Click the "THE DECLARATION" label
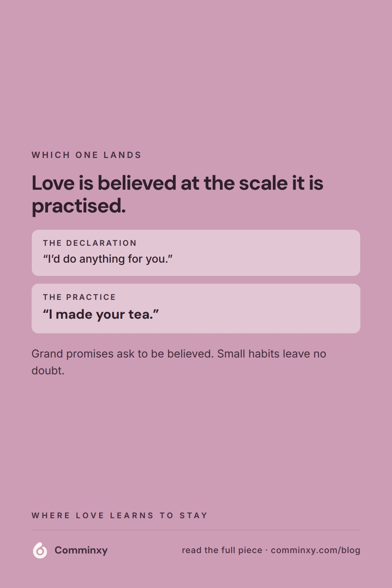The height and width of the screenshot is (588, 392). pos(90,243)
